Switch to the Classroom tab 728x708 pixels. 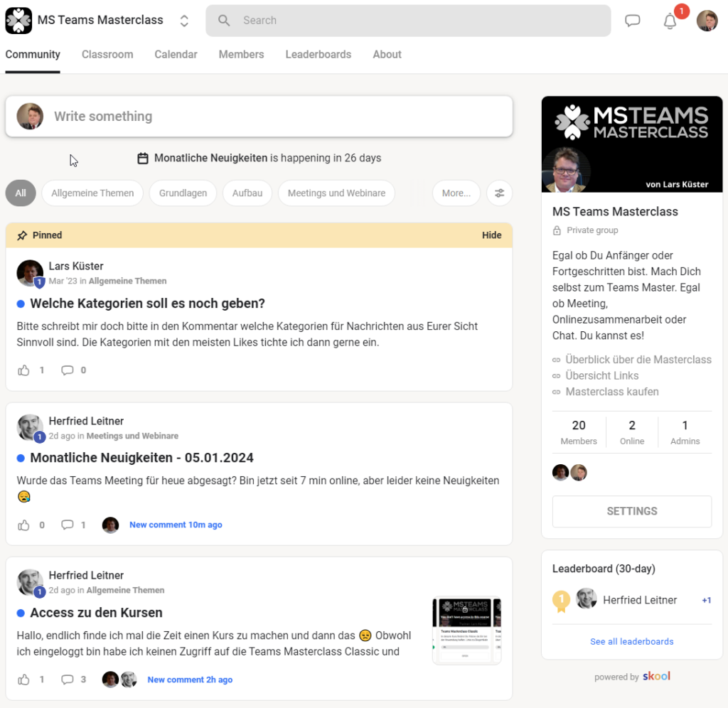107,54
